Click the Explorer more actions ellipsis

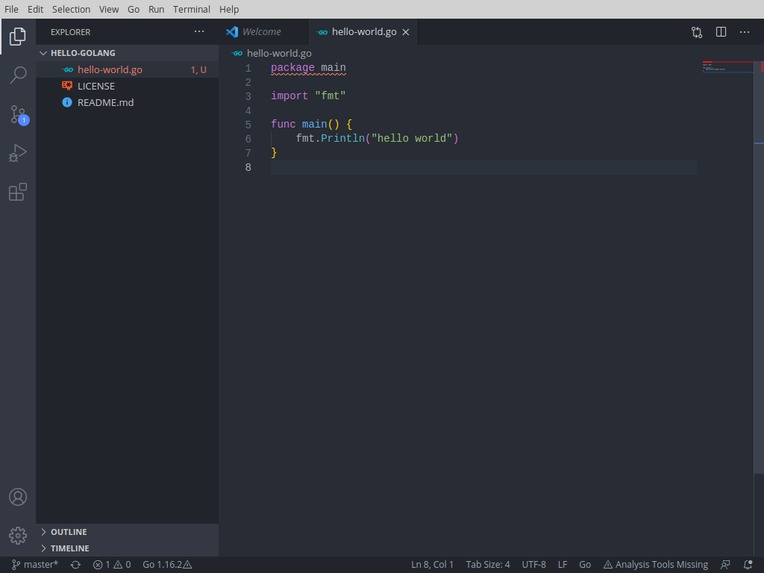coord(199,32)
